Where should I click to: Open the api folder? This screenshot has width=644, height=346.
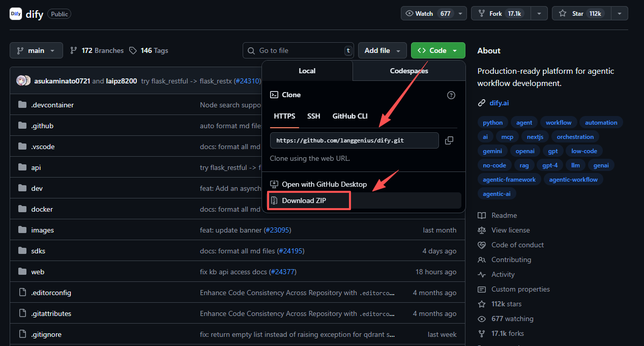point(36,167)
